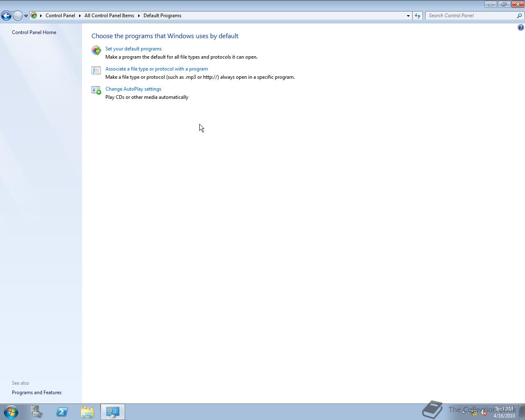Go to All Control Panel Items breadcrumb

pos(109,16)
